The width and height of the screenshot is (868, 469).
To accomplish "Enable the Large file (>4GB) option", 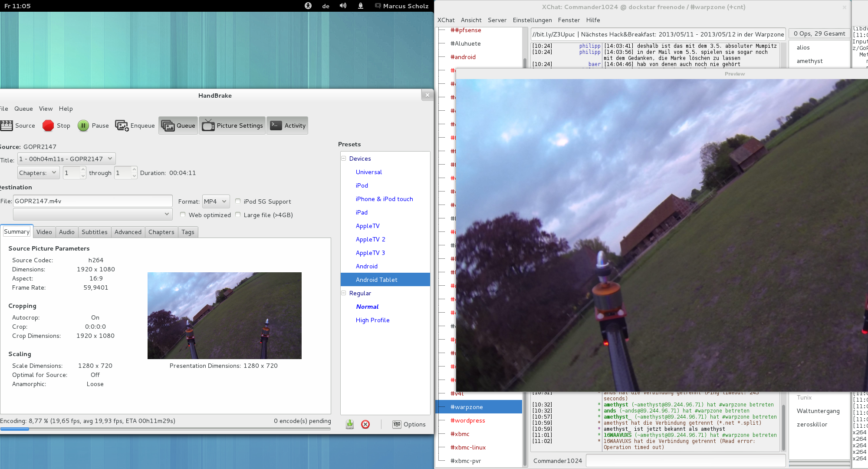I will pyautogui.click(x=238, y=215).
